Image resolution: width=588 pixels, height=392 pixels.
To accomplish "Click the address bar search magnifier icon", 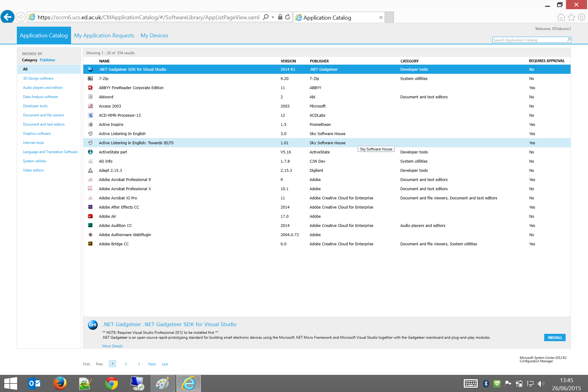I will (266, 17).
